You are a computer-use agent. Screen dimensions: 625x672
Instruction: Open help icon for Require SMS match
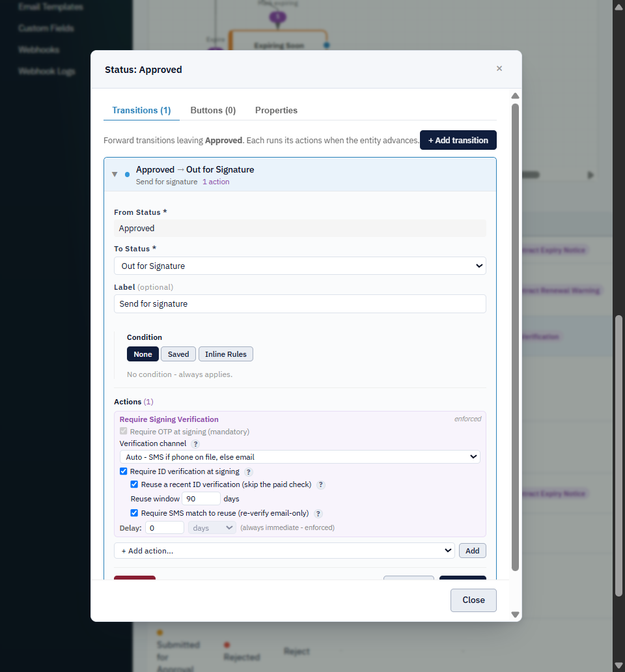[x=318, y=513]
